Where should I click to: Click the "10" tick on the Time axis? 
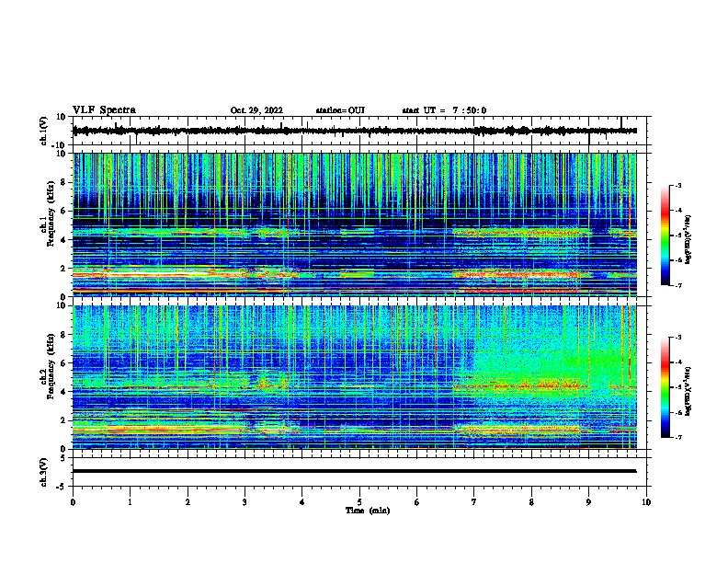click(646, 502)
